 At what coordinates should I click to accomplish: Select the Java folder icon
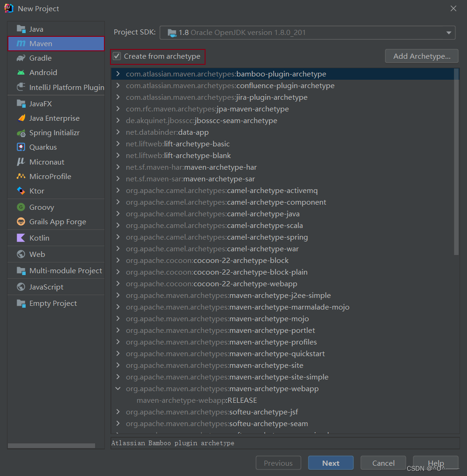[x=21, y=29]
